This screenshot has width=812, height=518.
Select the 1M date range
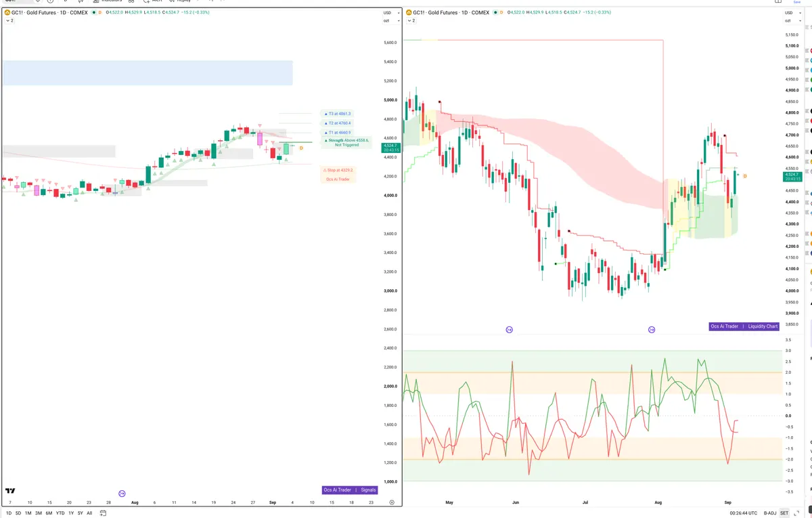point(28,513)
